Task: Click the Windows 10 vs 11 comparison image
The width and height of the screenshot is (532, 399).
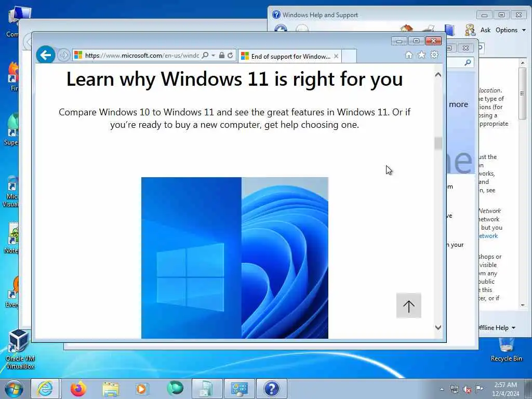Action: (234, 258)
